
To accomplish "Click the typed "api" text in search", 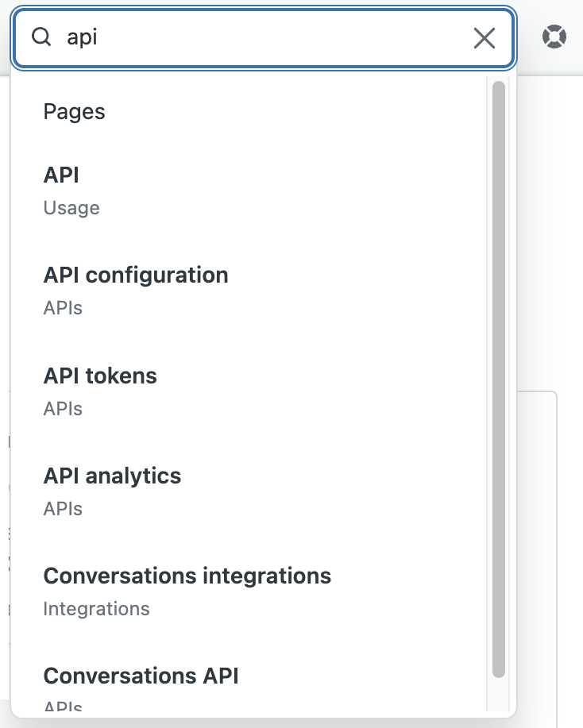I will [82, 37].
